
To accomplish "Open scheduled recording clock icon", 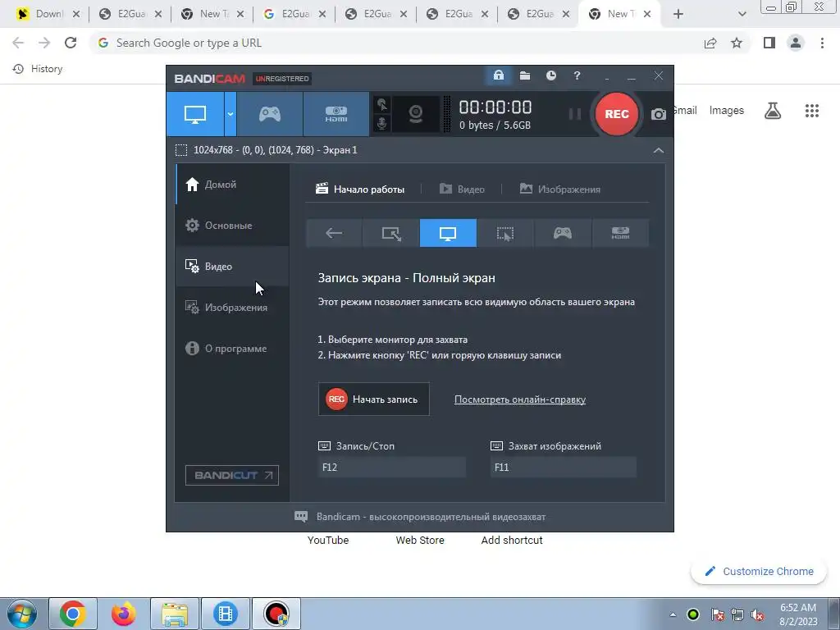I will (x=550, y=75).
